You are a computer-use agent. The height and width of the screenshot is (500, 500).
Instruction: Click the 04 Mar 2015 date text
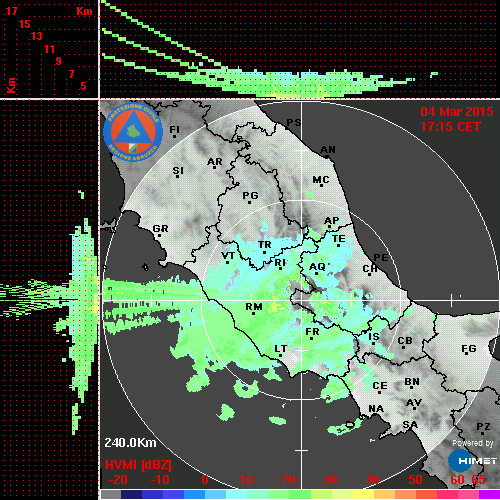tap(457, 112)
